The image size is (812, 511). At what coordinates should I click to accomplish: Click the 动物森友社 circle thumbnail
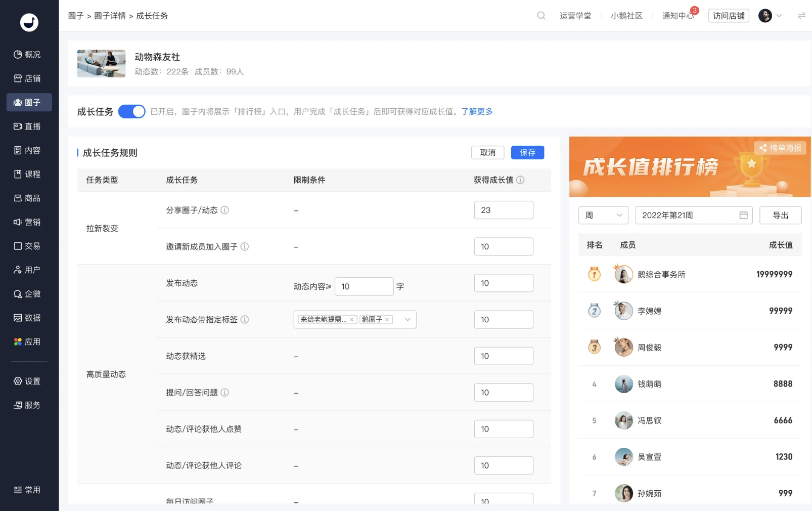pyautogui.click(x=101, y=64)
